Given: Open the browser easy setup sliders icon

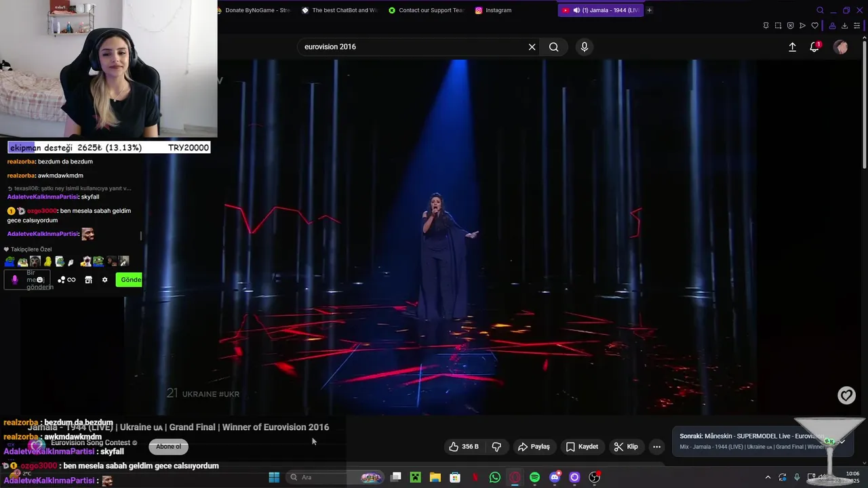Looking at the screenshot, I should [x=857, y=26].
